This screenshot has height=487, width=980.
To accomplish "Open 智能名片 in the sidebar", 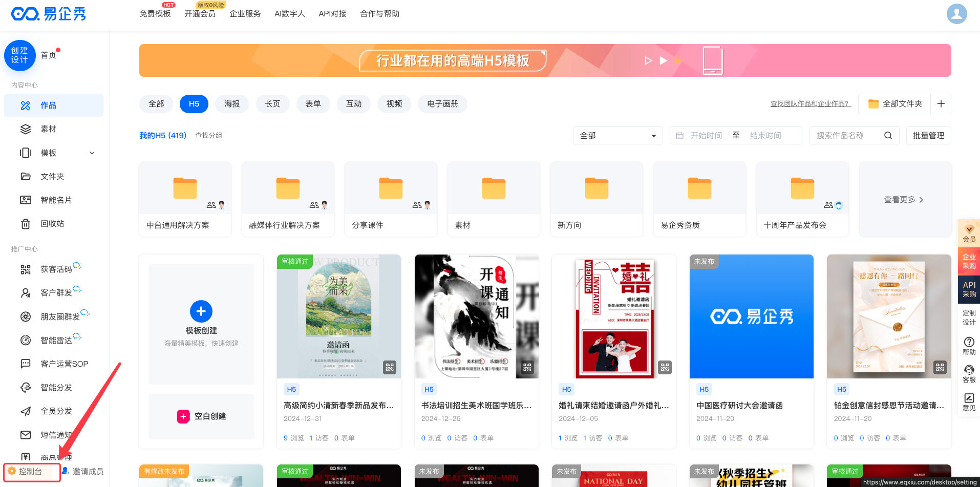I will coord(56,200).
